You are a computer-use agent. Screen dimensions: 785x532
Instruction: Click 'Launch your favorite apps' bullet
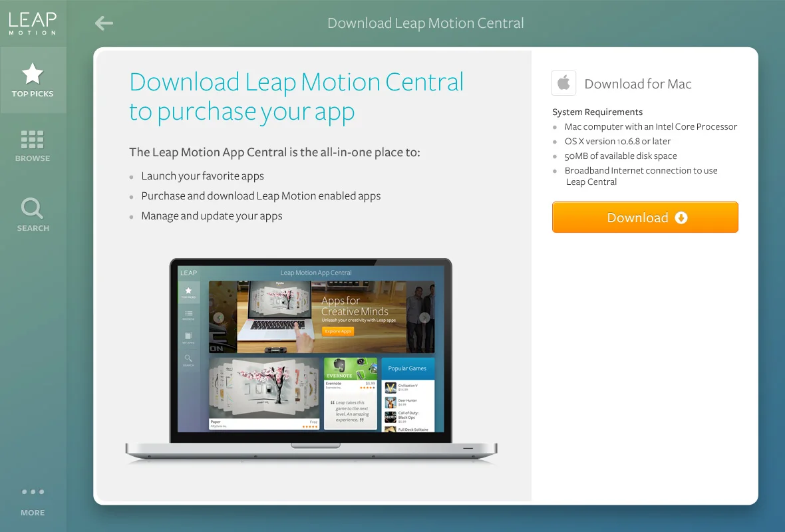[202, 176]
